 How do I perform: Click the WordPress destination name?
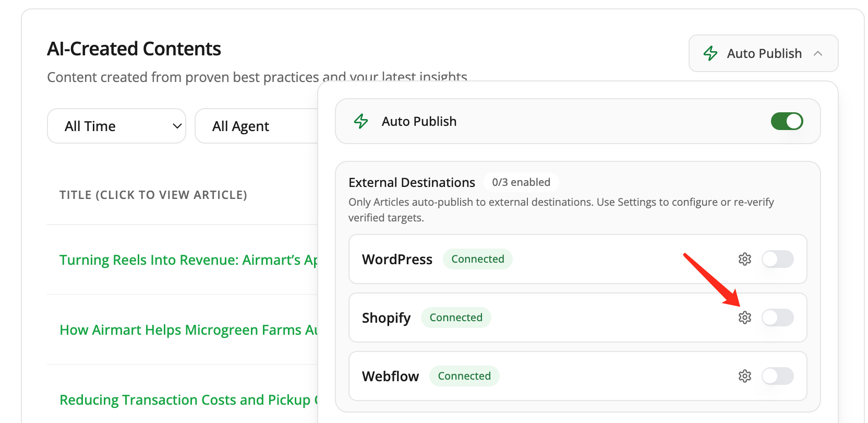point(397,260)
